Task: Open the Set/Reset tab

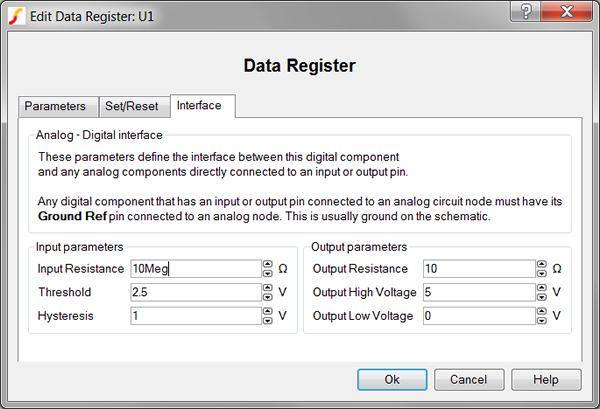Action: click(x=134, y=106)
